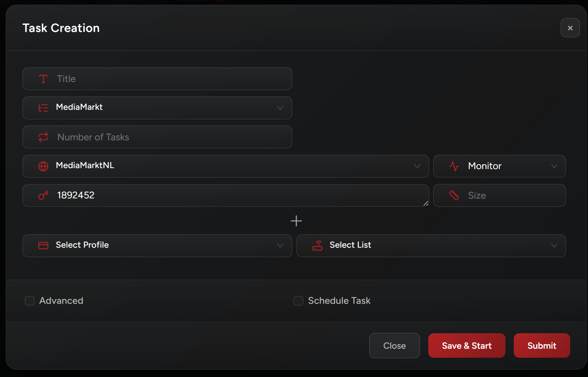Open the Monitor mode dropdown
This screenshot has height=377, width=588.
[554, 166]
